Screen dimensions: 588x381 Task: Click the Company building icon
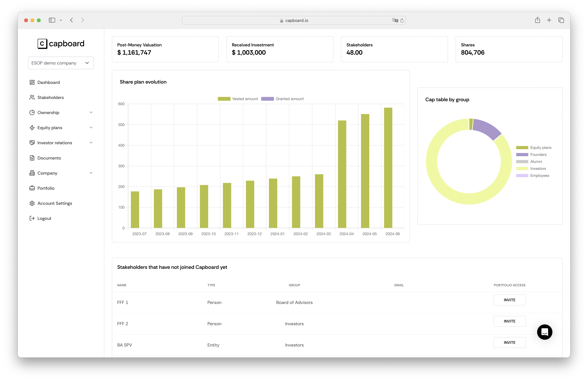pos(32,173)
